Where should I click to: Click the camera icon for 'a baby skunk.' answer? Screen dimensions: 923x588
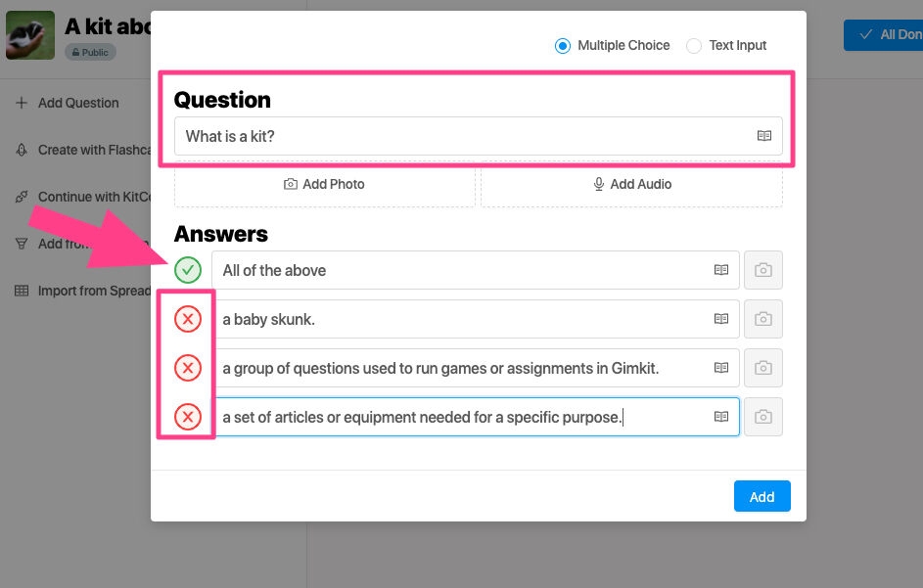(x=763, y=319)
